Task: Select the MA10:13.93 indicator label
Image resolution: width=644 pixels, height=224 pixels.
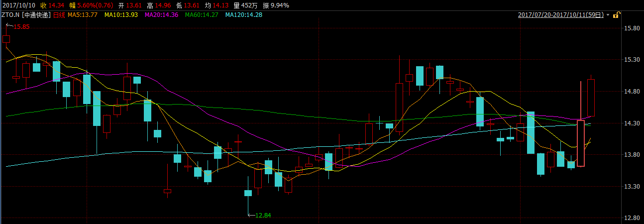Action: 122,15
